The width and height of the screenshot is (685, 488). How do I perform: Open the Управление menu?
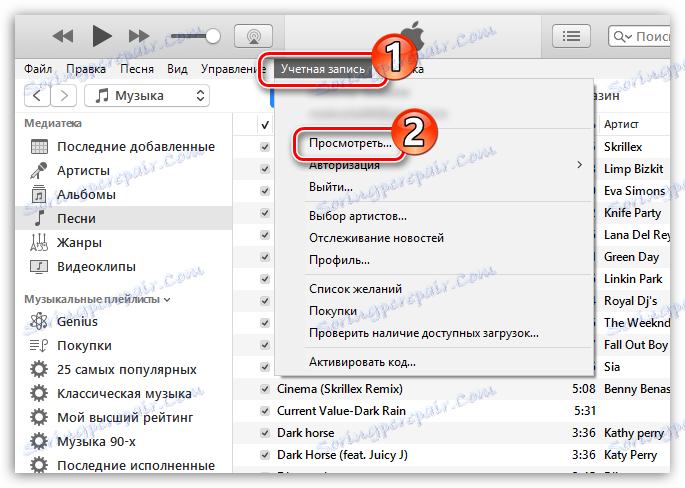click(233, 69)
